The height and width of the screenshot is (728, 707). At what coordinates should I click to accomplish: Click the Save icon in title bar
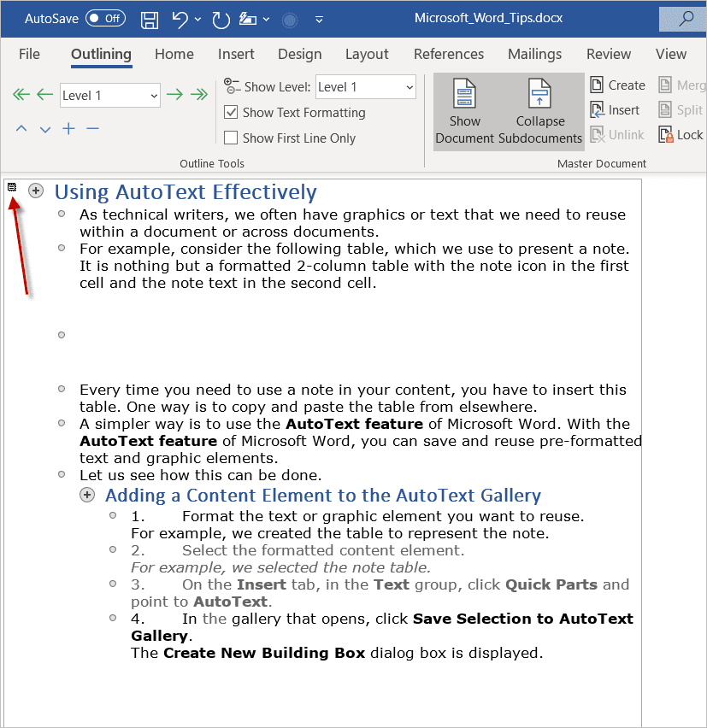pos(150,20)
